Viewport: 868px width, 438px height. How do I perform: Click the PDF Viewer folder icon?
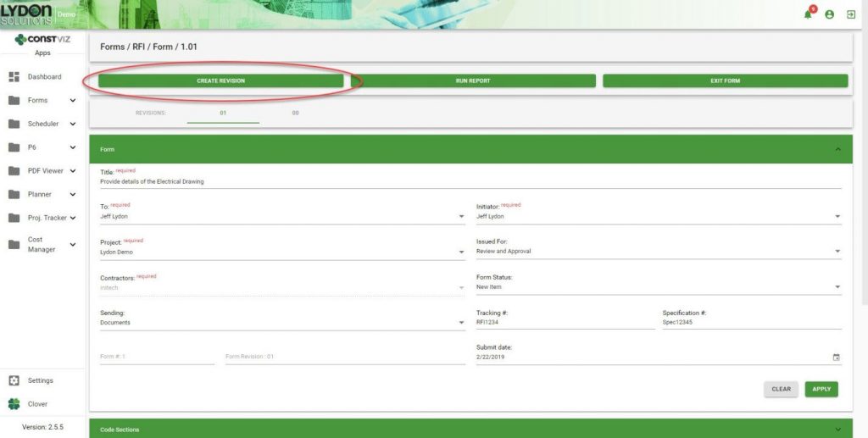[x=14, y=171]
